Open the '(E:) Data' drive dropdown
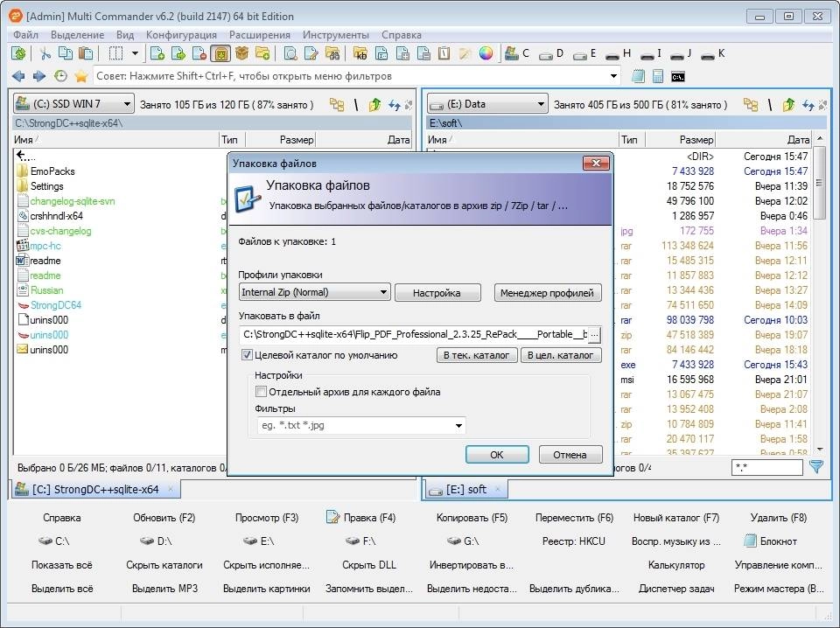The width and height of the screenshot is (840, 628). [487, 104]
